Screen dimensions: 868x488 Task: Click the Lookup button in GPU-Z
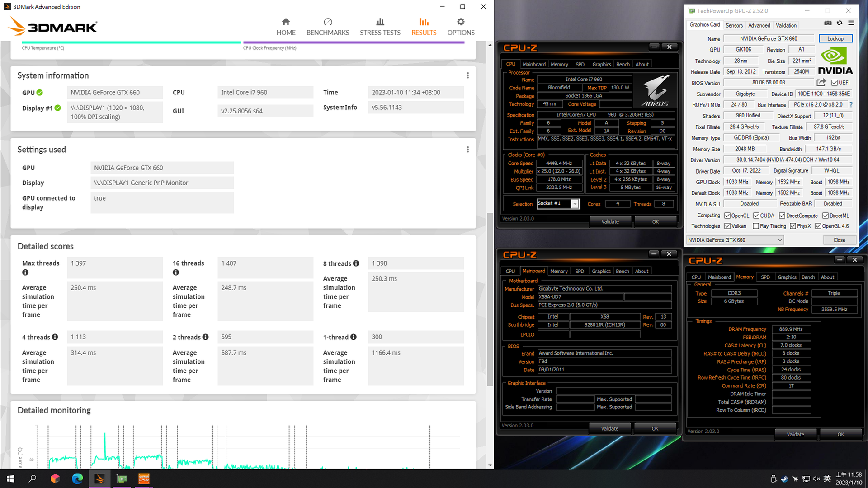[835, 39]
